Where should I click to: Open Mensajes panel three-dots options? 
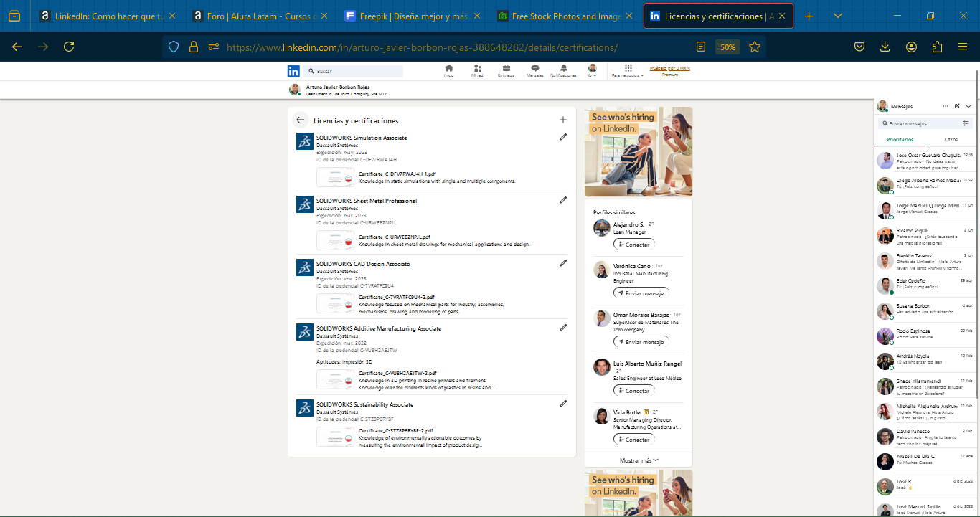click(946, 106)
